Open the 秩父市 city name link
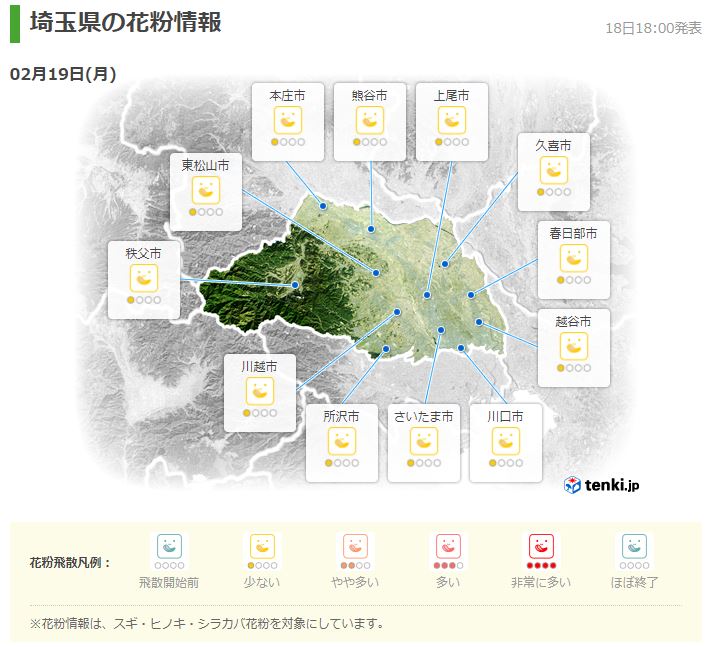712x647 pixels. tap(143, 253)
